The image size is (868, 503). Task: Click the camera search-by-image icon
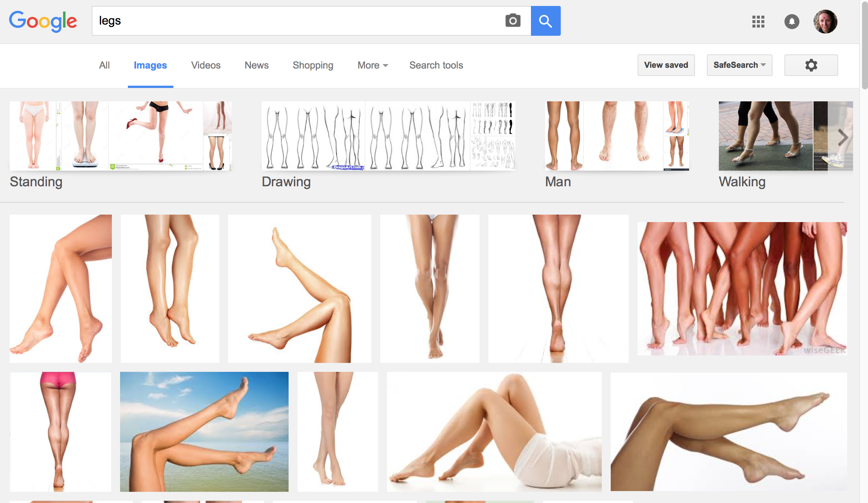coord(513,21)
